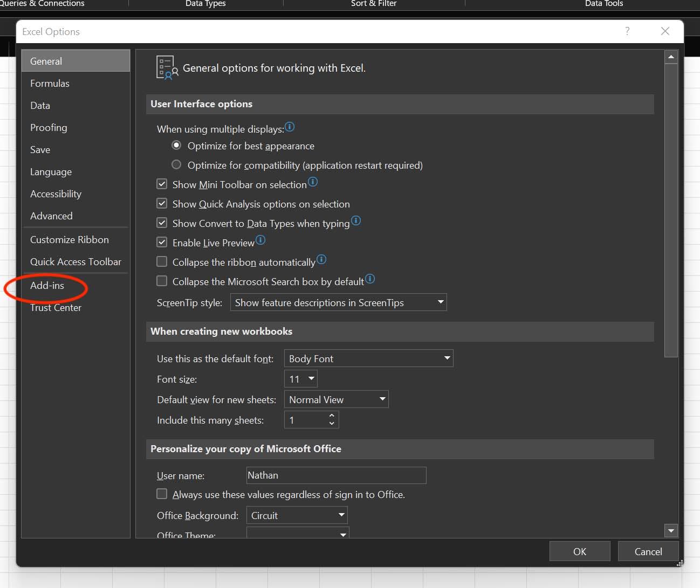Click the Help question mark in title bar
Viewport: 700px width, 588px height.
627,31
